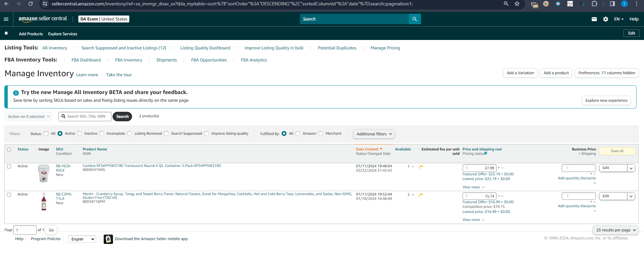Click the page number input field

point(25,230)
